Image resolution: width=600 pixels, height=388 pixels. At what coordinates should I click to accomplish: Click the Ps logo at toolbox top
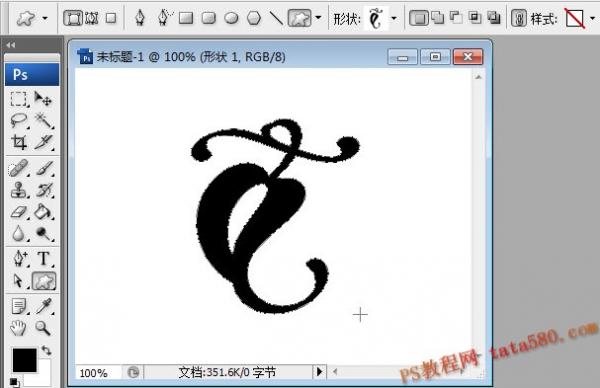pyautogui.click(x=32, y=74)
